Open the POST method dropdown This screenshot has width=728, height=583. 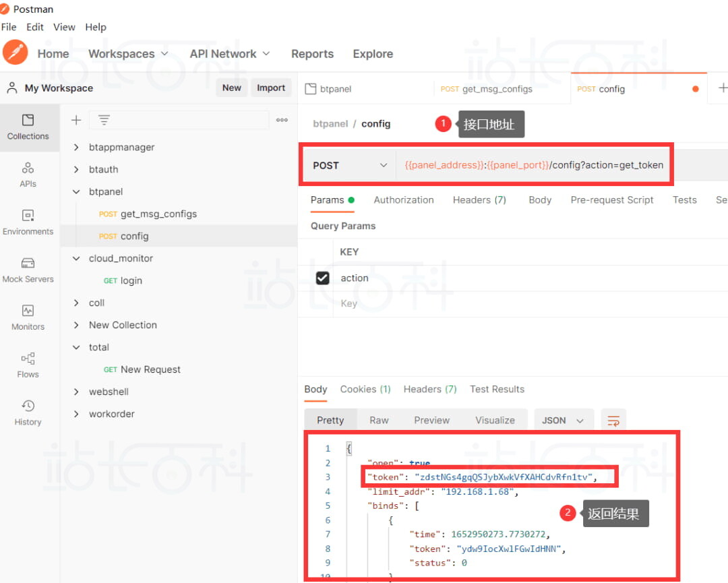pyautogui.click(x=350, y=165)
